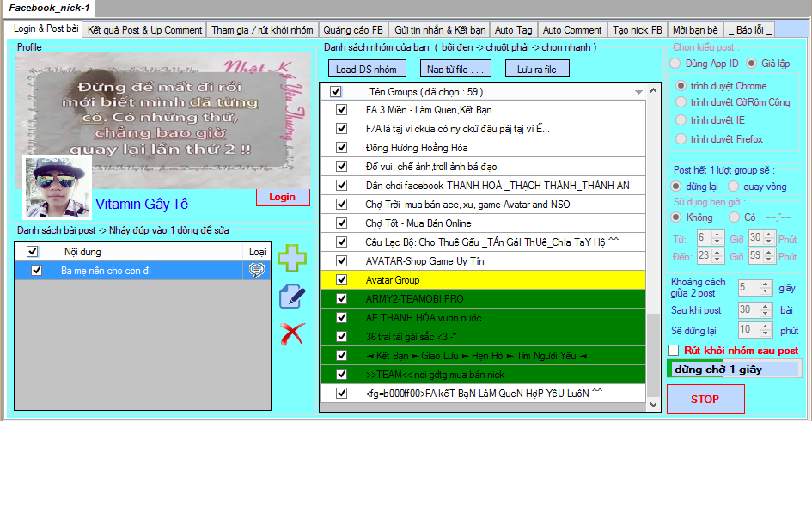This screenshot has width=812, height=532.
Task: Click the 'Sau khi post' count field
Action: click(749, 309)
